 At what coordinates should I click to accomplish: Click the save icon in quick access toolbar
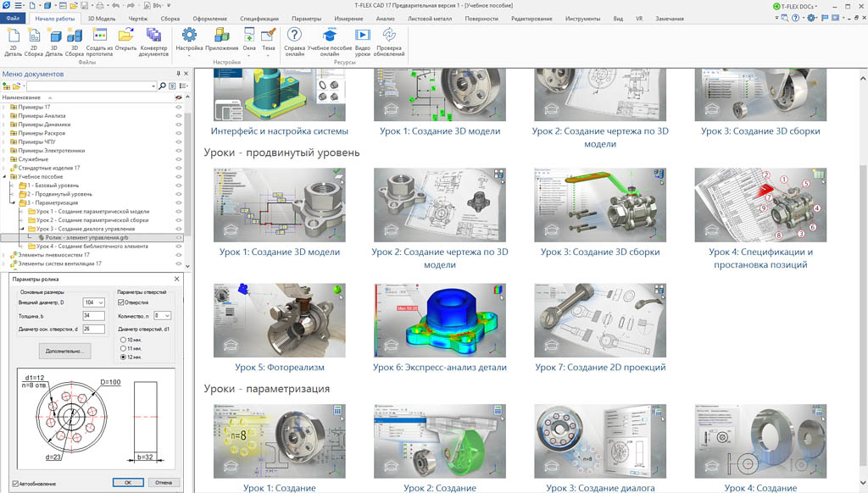pyautogui.click(x=84, y=6)
